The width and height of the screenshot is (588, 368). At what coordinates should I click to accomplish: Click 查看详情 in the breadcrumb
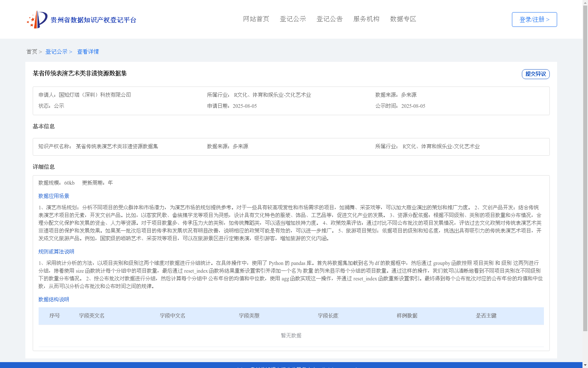(88, 52)
